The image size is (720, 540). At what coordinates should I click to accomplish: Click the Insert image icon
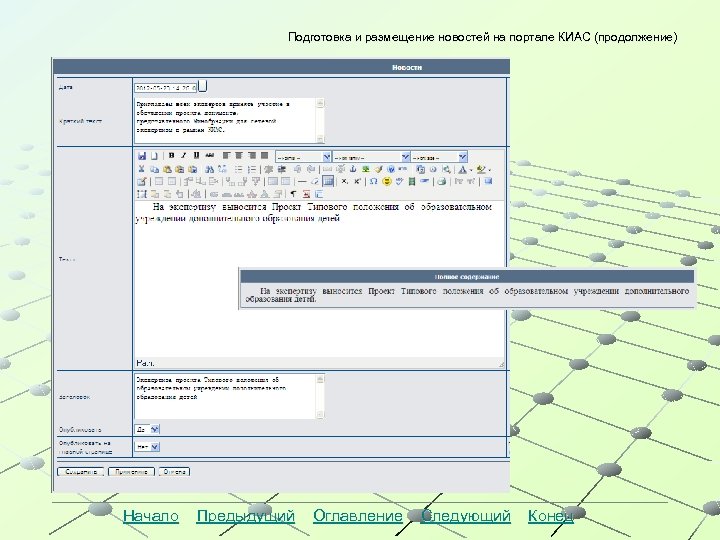tap(366, 169)
